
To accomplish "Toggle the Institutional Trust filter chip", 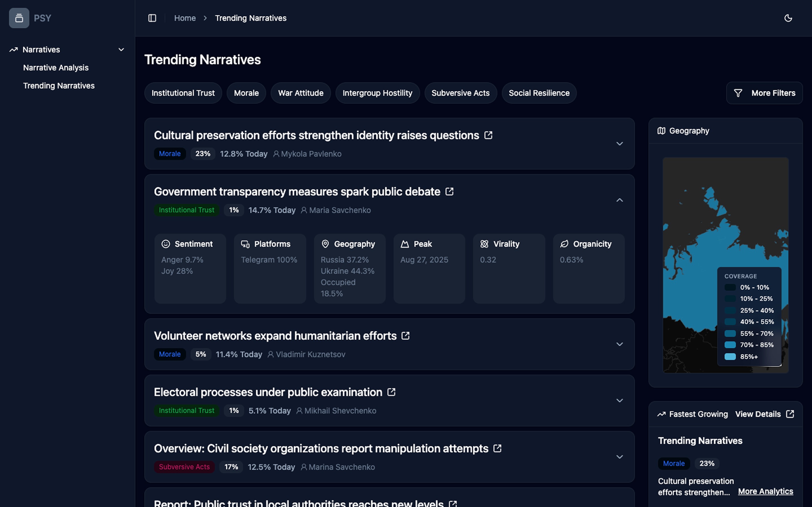I will [x=183, y=93].
